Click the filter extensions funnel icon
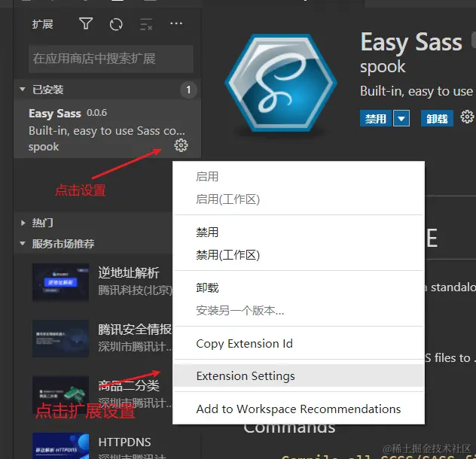Viewport: 476px width, 459px height. (x=86, y=23)
